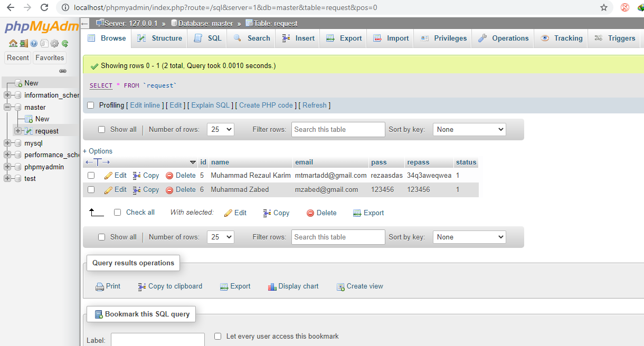Click Display chart icon
This screenshot has width=644, height=346.
(272, 286)
